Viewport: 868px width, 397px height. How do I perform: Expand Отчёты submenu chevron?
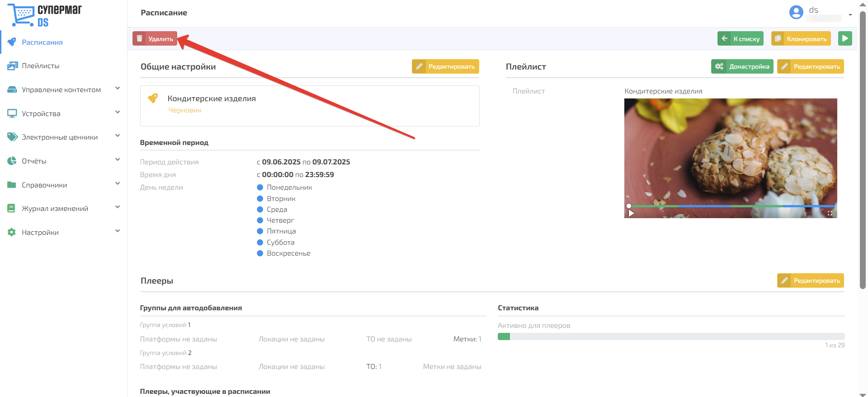[118, 160]
